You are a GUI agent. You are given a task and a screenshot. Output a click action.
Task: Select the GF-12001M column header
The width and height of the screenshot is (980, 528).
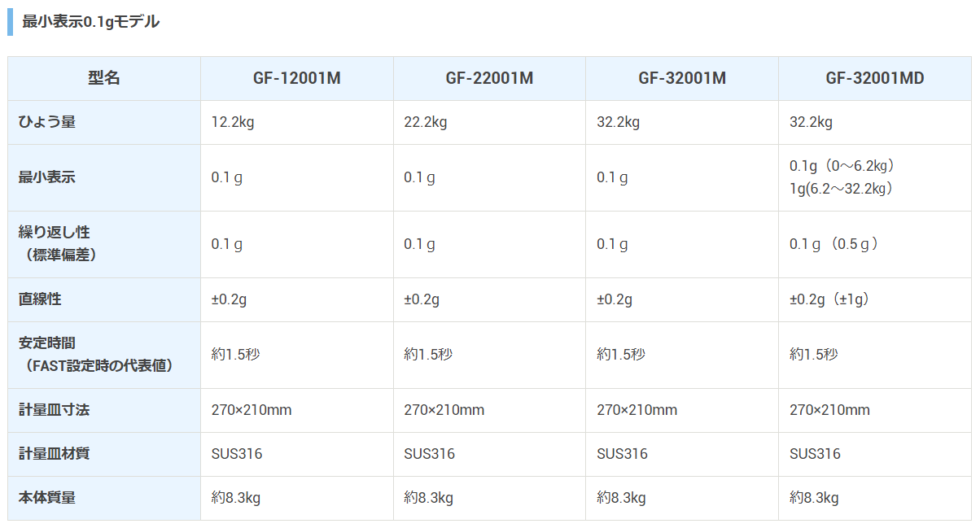(x=297, y=79)
